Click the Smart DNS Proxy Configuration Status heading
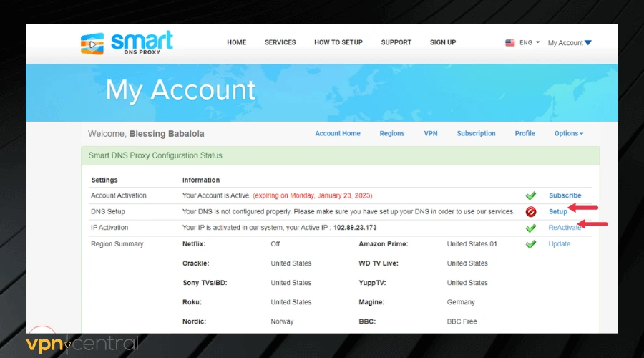Viewport: 644px width, 358px height. pyautogui.click(x=155, y=155)
